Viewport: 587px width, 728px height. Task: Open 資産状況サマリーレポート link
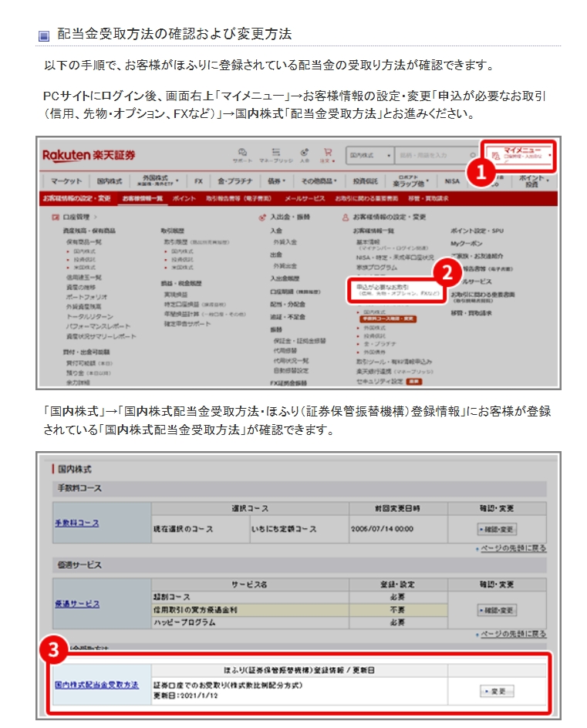[x=101, y=336]
